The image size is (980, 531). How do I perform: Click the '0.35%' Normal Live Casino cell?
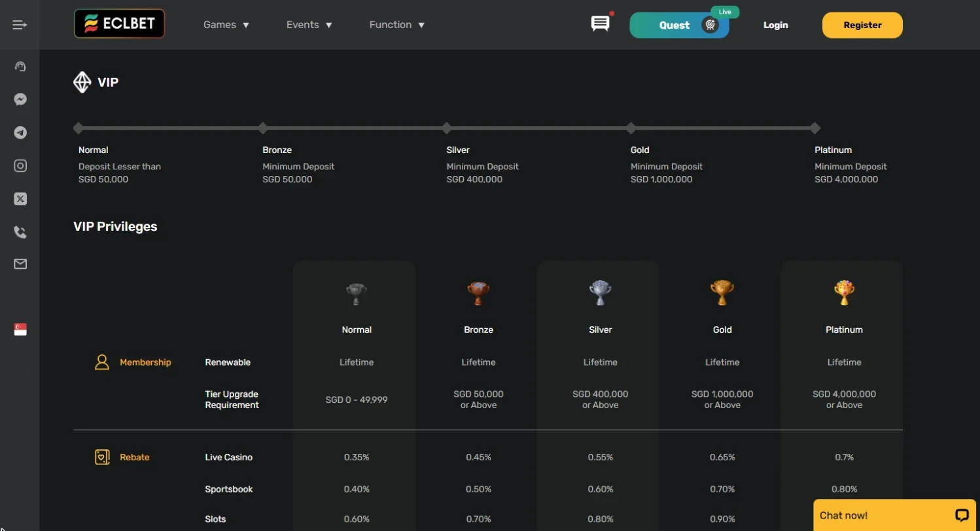point(357,457)
